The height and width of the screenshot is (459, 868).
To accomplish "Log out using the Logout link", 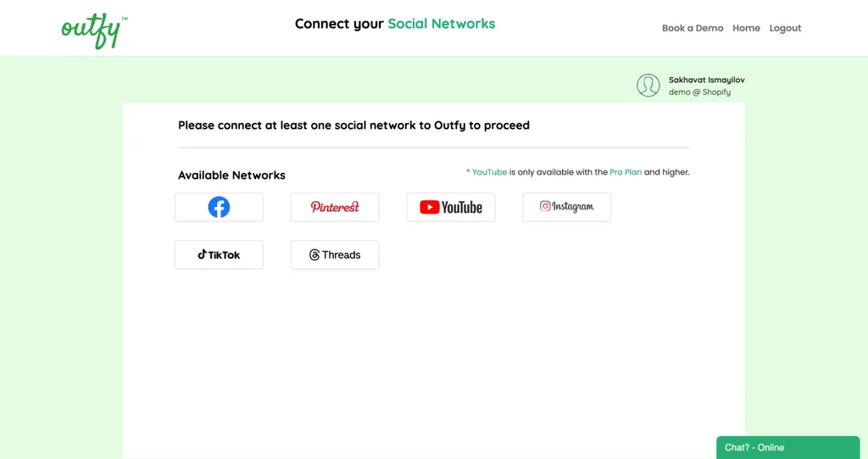I will coord(785,28).
